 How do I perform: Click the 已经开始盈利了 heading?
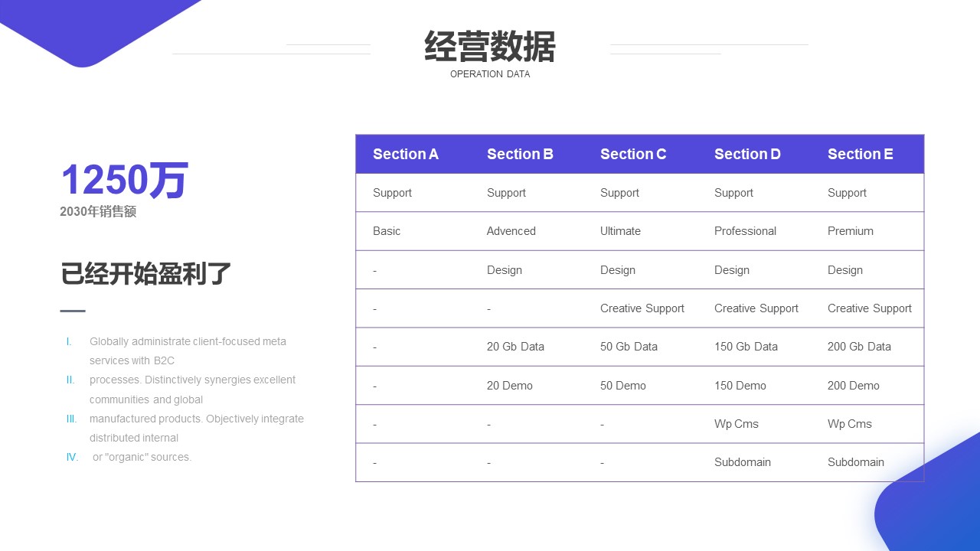point(145,274)
